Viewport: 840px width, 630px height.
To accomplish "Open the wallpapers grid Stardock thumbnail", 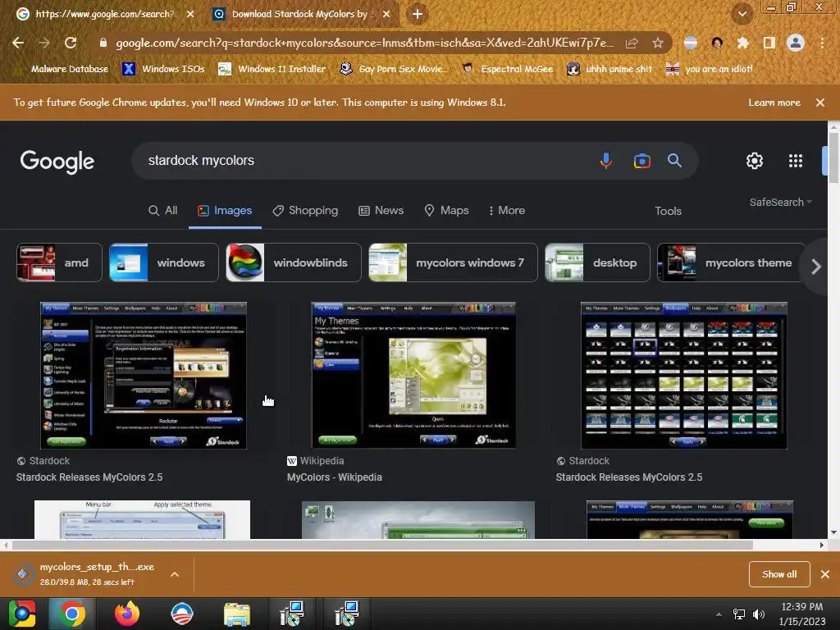I will 684,375.
